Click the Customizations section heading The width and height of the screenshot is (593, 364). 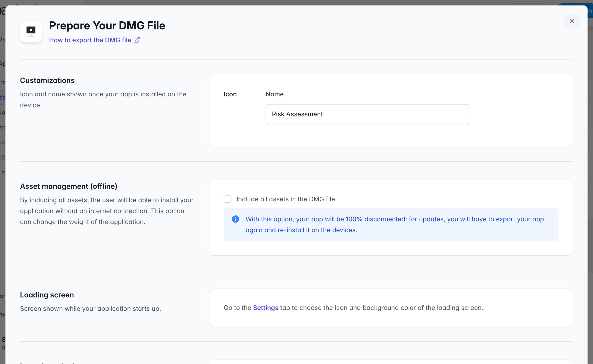point(47,80)
